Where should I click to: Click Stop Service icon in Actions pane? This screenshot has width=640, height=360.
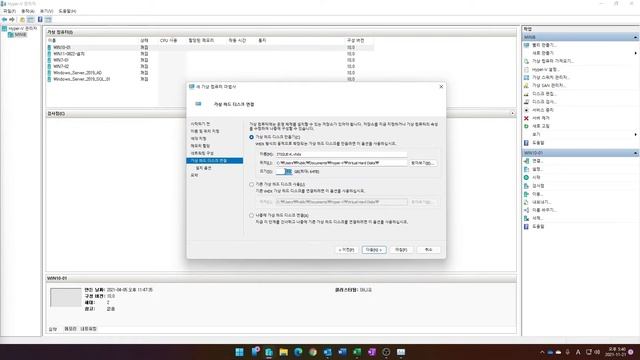[x=526, y=110]
